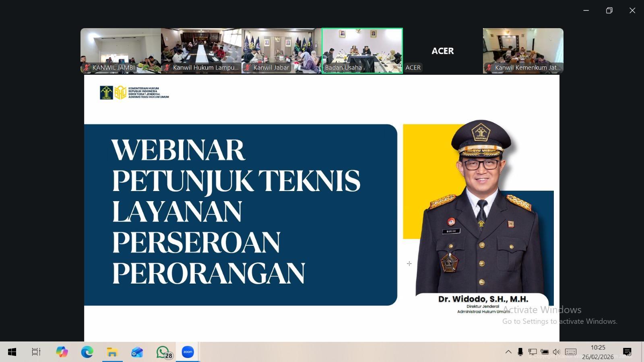Screen dimensions: 644x362
Task: Unmute KANWIL JAMBI's microphone indicator
Action: click(x=86, y=68)
